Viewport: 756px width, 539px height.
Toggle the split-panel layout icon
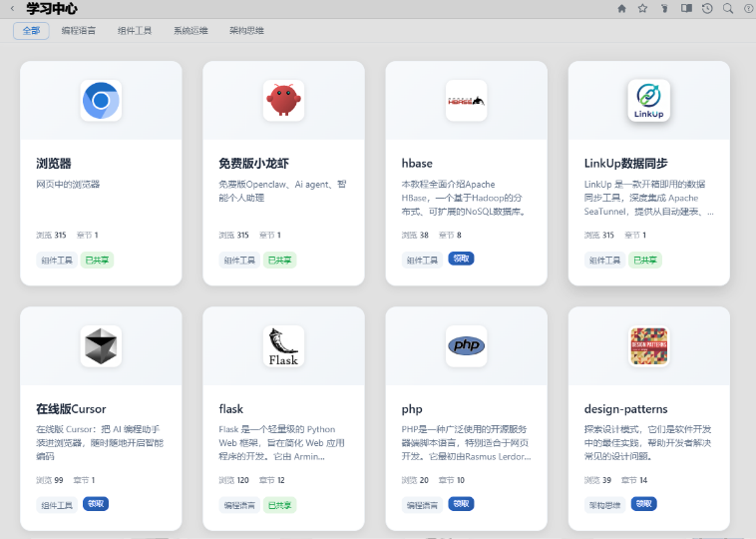pyautogui.click(x=686, y=8)
